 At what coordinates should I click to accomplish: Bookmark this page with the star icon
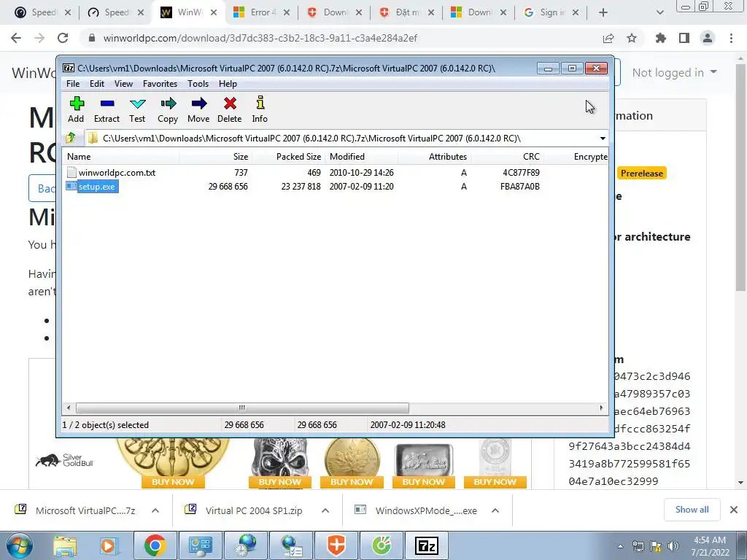coord(632,38)
